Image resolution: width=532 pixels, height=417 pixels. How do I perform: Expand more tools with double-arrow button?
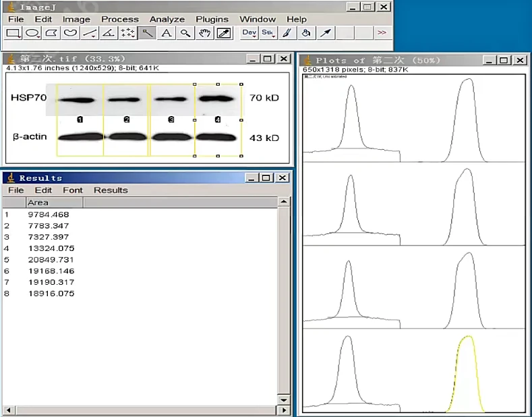(x=382, y=33)
